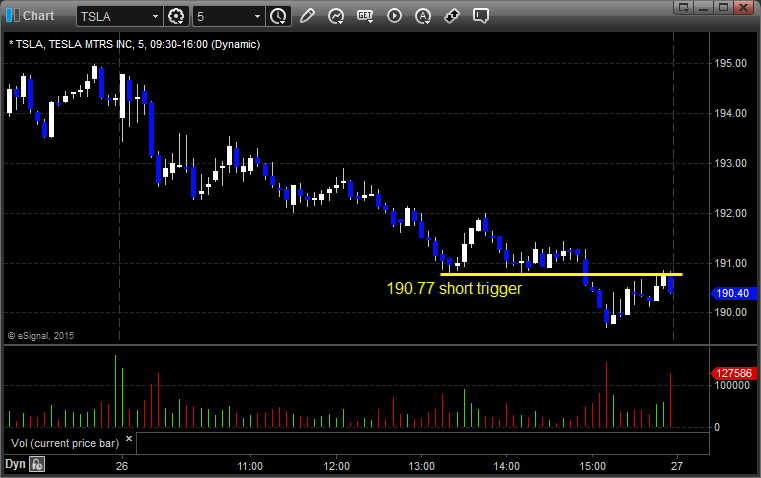Viewport: 761px width, 478px height.
Task: Click the 192.00 price axis label
Action: point(730,213)
